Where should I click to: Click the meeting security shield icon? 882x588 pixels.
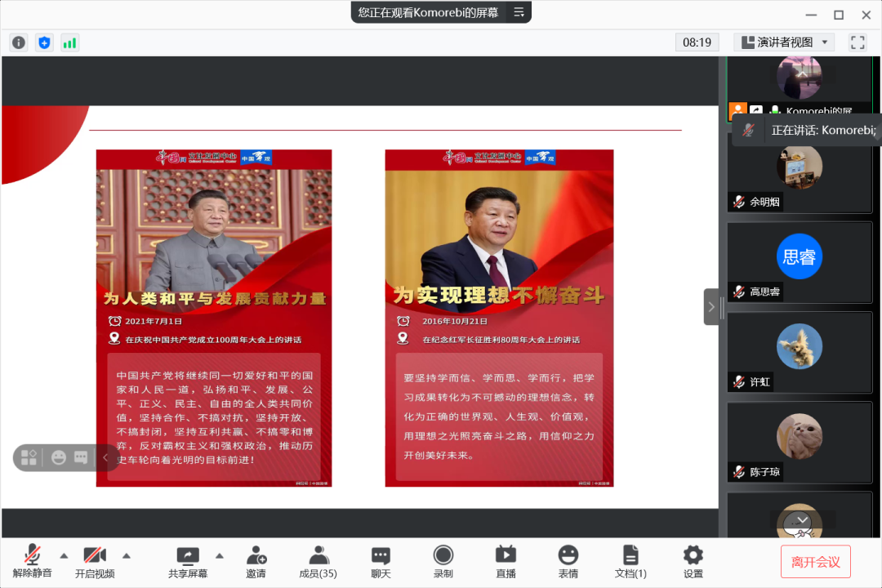coord(44,42)
